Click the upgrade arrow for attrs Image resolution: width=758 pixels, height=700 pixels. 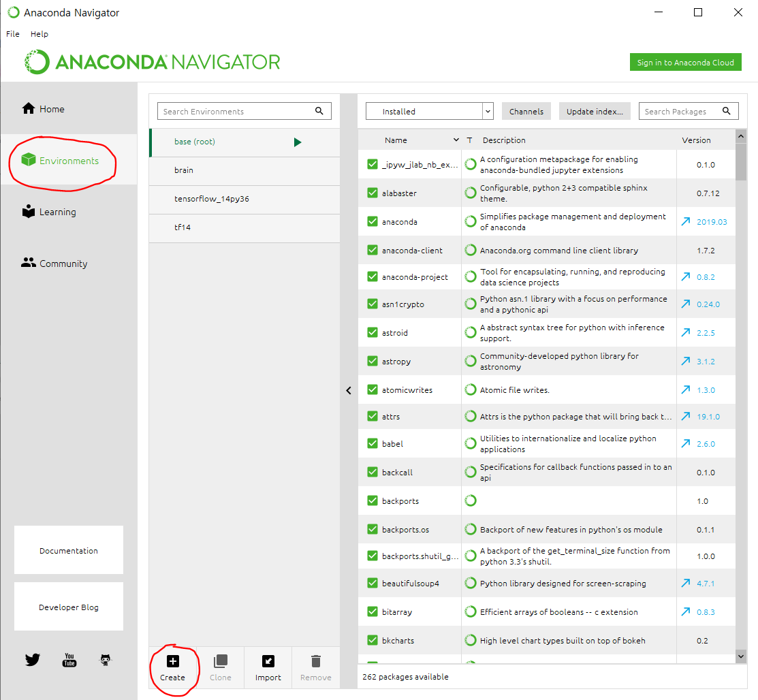[x=686, y=416]
